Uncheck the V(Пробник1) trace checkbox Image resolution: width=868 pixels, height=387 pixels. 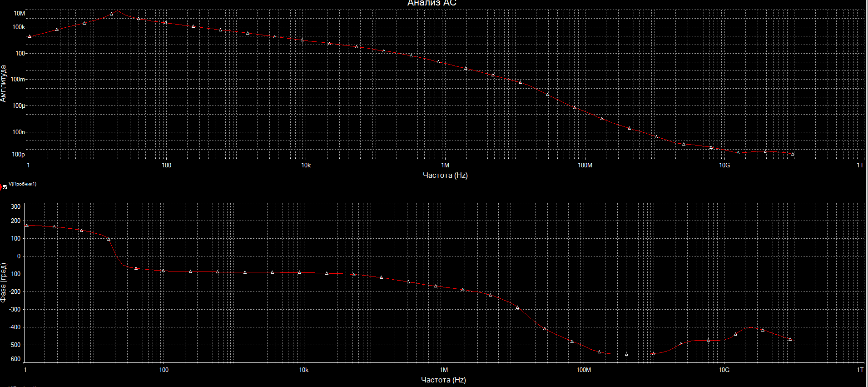(5, 187)
